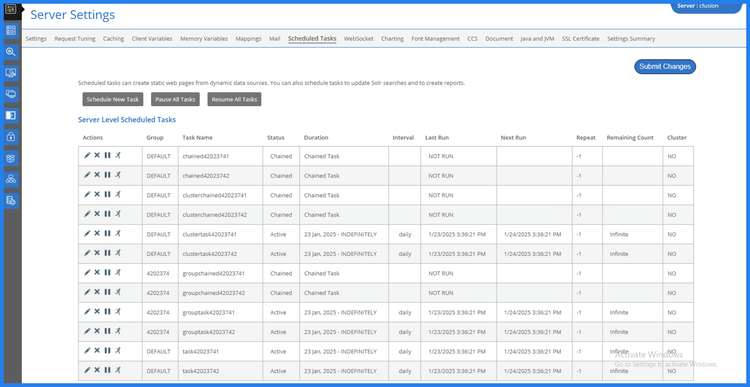The height and width of the screenshot is (387, 750).
Task: Pause task clustertask42023741
Action: coord(107,233)
